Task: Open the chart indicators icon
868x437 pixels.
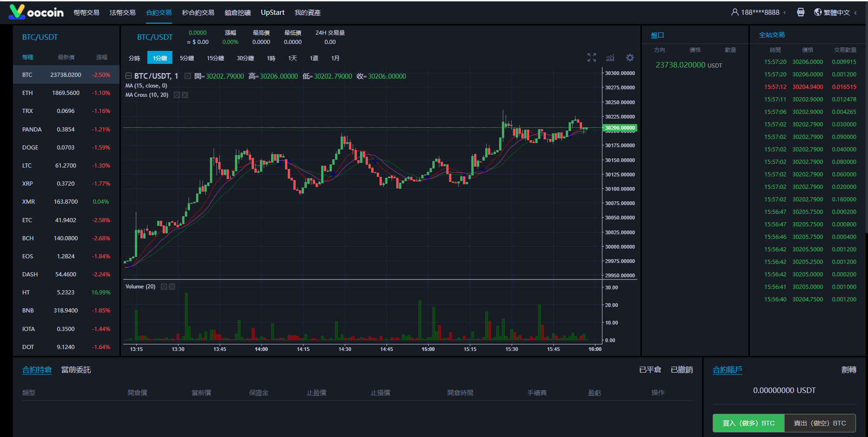Action: point(610,58)
